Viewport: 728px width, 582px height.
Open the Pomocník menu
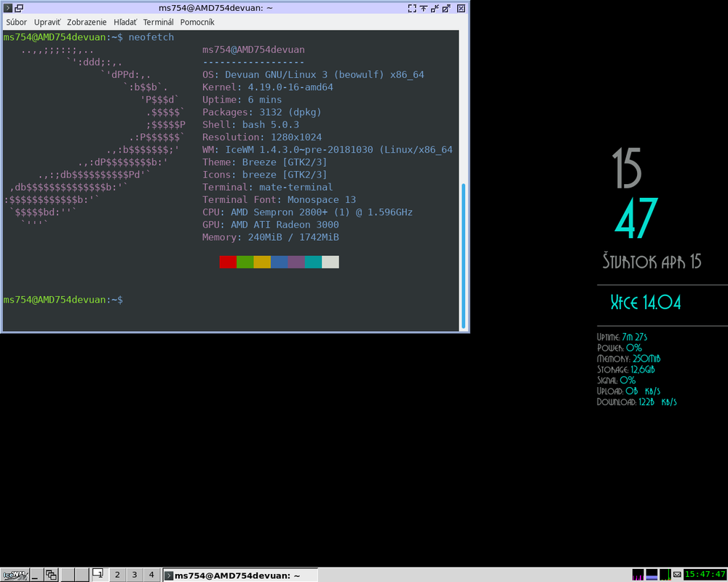[x=197, y=22]
